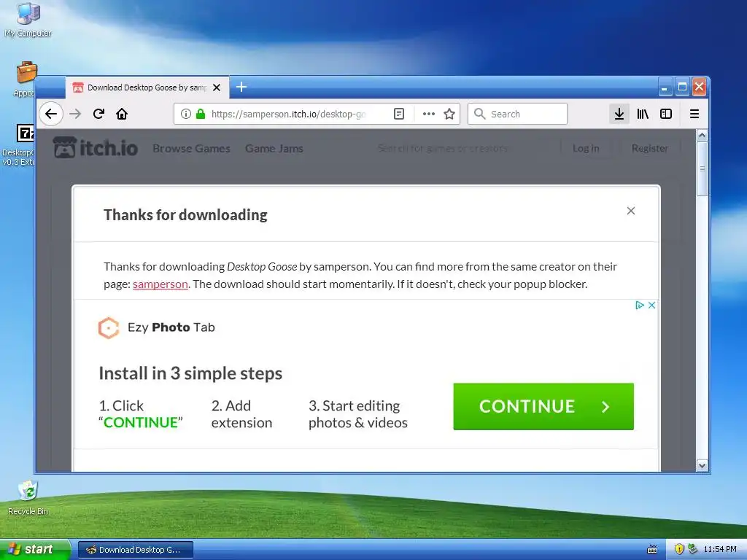This screenshot has height=560, width=747.
Task: Click the on-screen keyboard taskbar icon
Action: [x=652, y=550]
